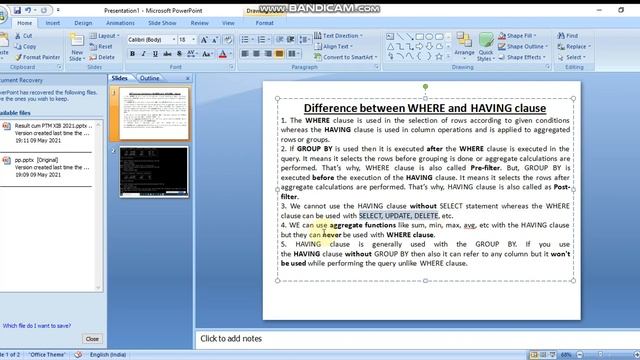Align text right
This screenshot has width=640, height=360.
pyautogui.click(x=268, y=53)
